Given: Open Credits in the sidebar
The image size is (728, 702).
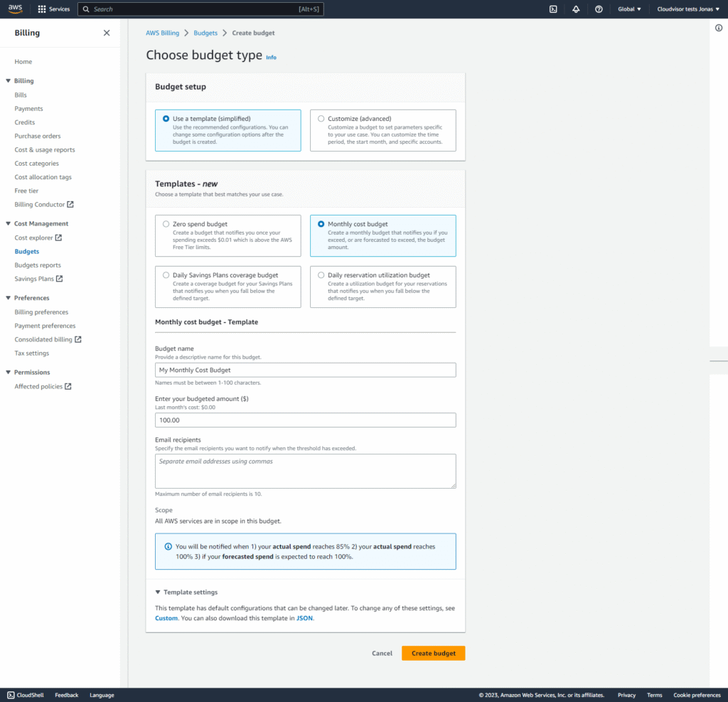Looking at the screenshot, I should 25,122.
